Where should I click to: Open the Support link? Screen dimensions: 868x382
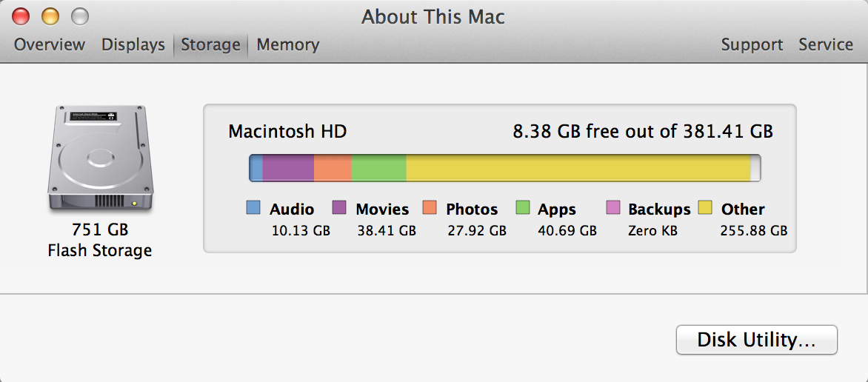click(752, 44)
